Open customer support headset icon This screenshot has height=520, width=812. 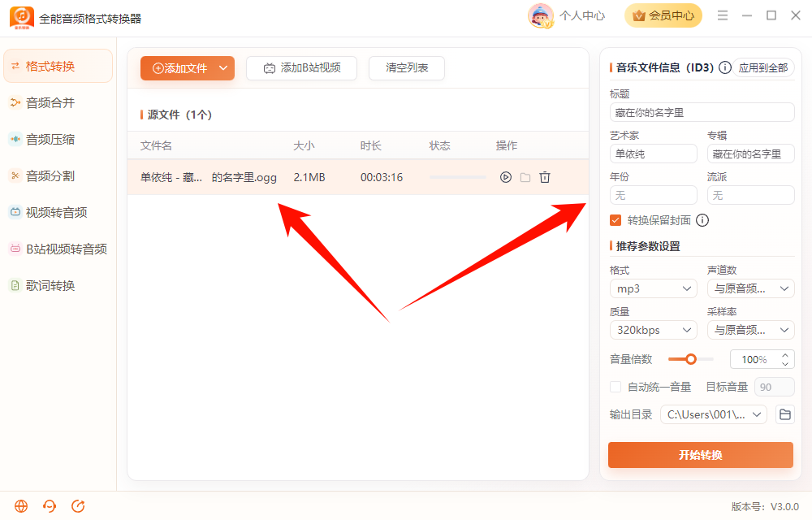(50, 506)
